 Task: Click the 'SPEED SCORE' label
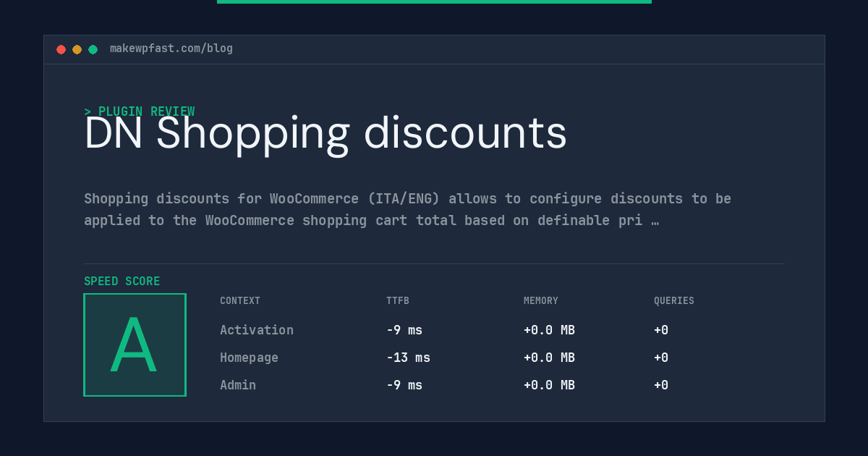[122, 281]
